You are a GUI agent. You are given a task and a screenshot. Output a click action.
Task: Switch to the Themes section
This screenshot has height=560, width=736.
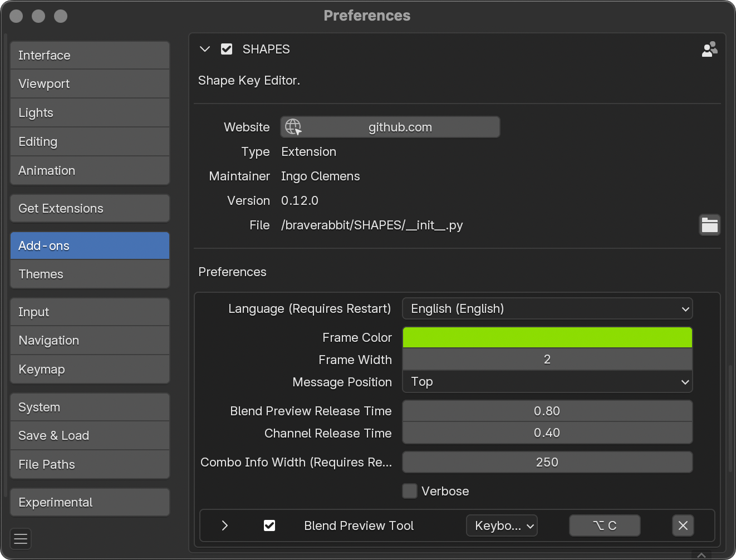(90, 274)
